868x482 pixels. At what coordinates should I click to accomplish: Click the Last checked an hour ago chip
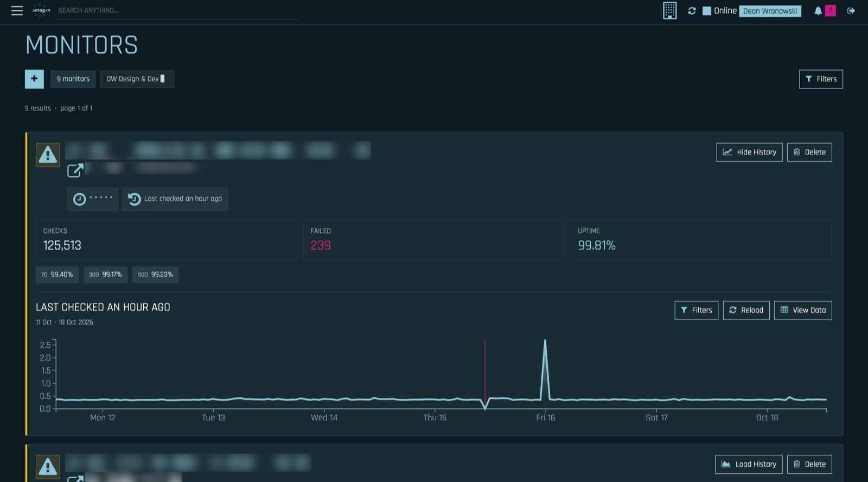[175, 199]
